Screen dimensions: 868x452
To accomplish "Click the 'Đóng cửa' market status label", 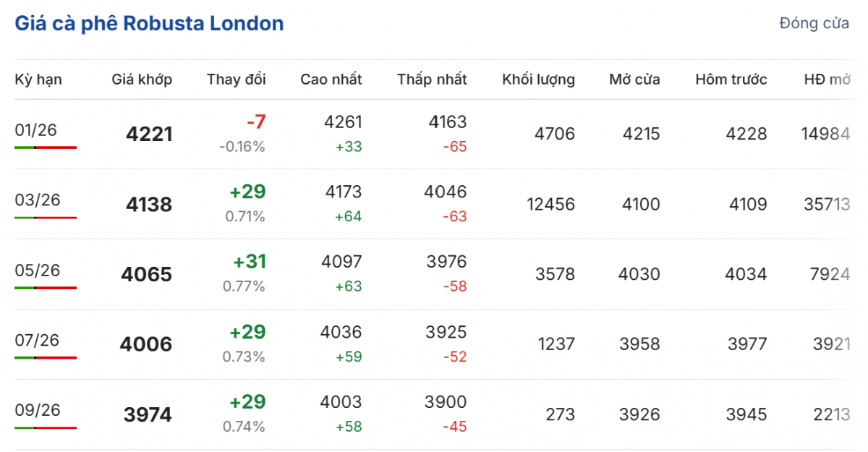I will 814,23.
